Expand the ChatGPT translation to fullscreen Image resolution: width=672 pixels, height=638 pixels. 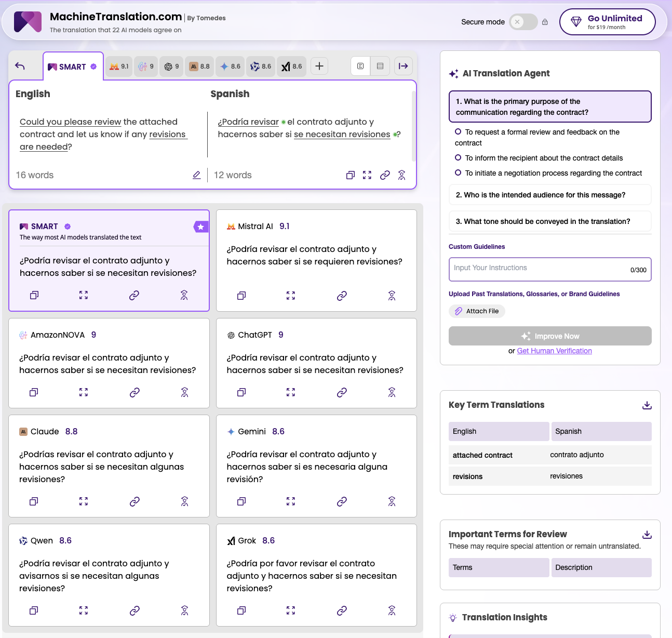[x=291, y=392]
